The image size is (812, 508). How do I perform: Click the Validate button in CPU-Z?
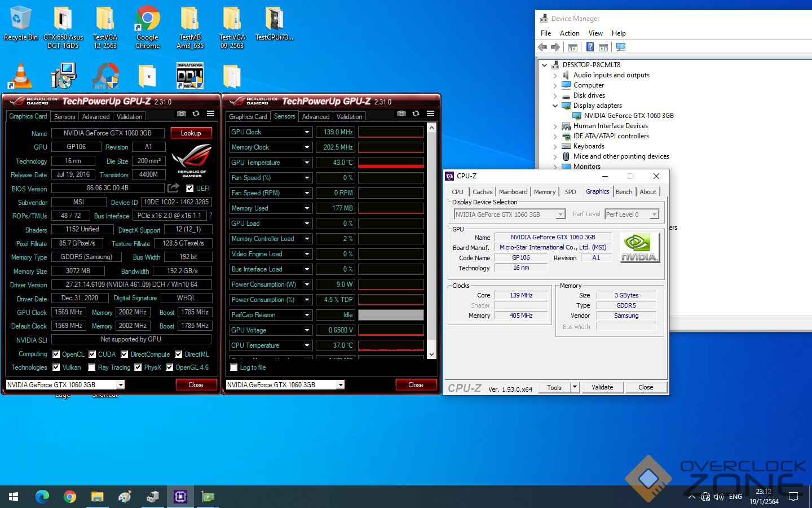[x=602, y=387]
